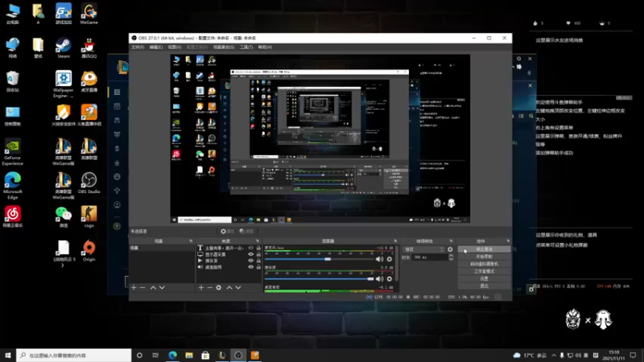Open transition properties gear icon
The width and height of the screenshot is (644, 362).
[450, 249]
